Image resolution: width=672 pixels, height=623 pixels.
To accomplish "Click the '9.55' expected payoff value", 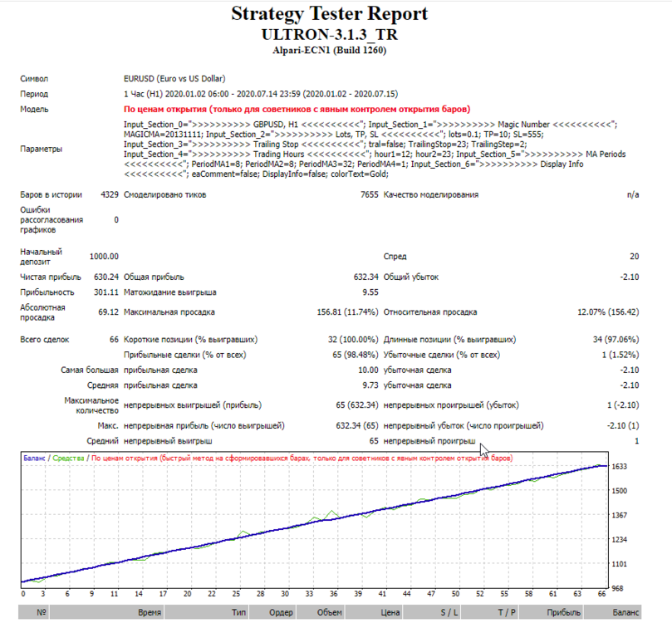I will coord(370,292).
